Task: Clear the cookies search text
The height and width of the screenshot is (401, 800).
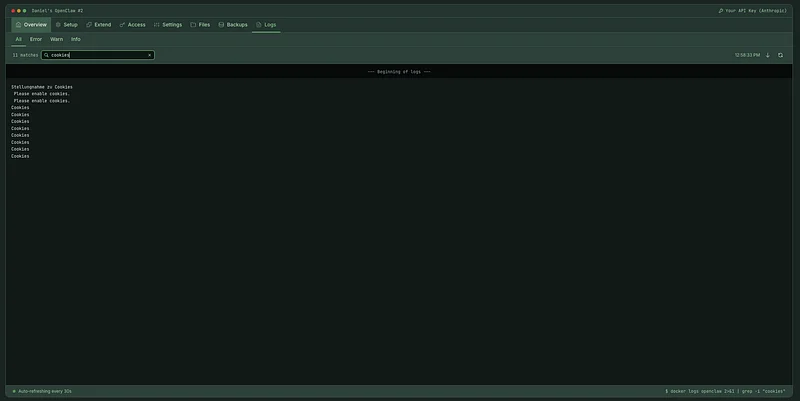Action: [149, 55]
